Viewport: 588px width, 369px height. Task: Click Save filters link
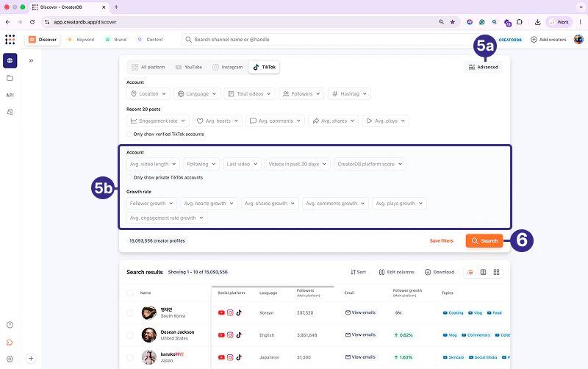(442, 241)
